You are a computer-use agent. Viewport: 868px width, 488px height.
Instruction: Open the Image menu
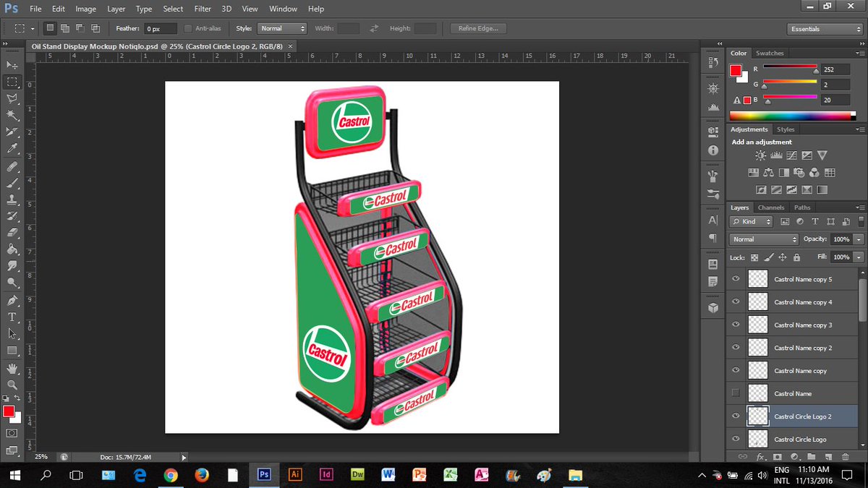(85, 9)
